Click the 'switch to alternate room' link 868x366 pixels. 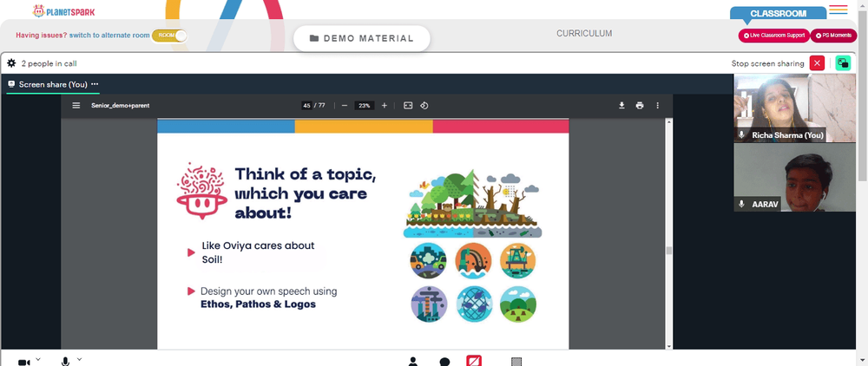[109, 36]
